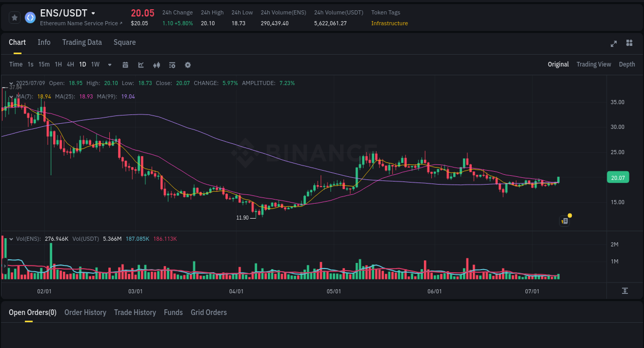Enable the Depth chart view
644x348 pixels.
tap(626, 64)
